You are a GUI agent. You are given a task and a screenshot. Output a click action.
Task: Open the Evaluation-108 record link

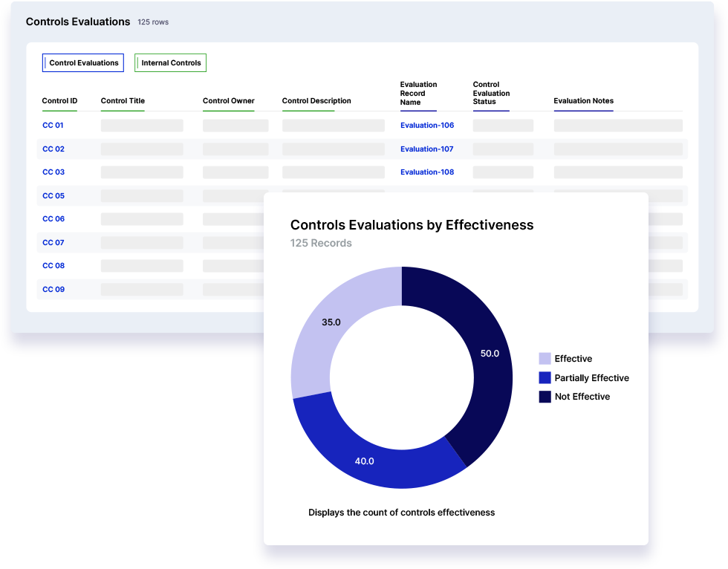click(x=427, y=172)
